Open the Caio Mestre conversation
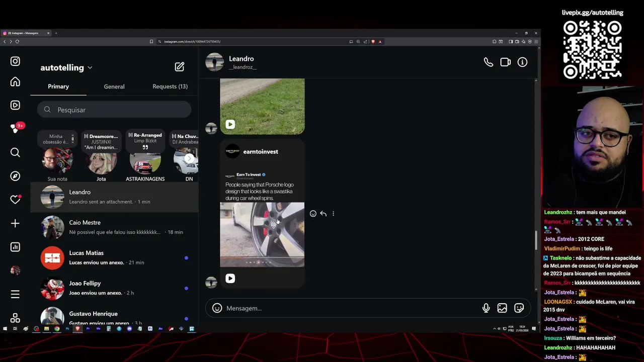 [x=114, y=227]
